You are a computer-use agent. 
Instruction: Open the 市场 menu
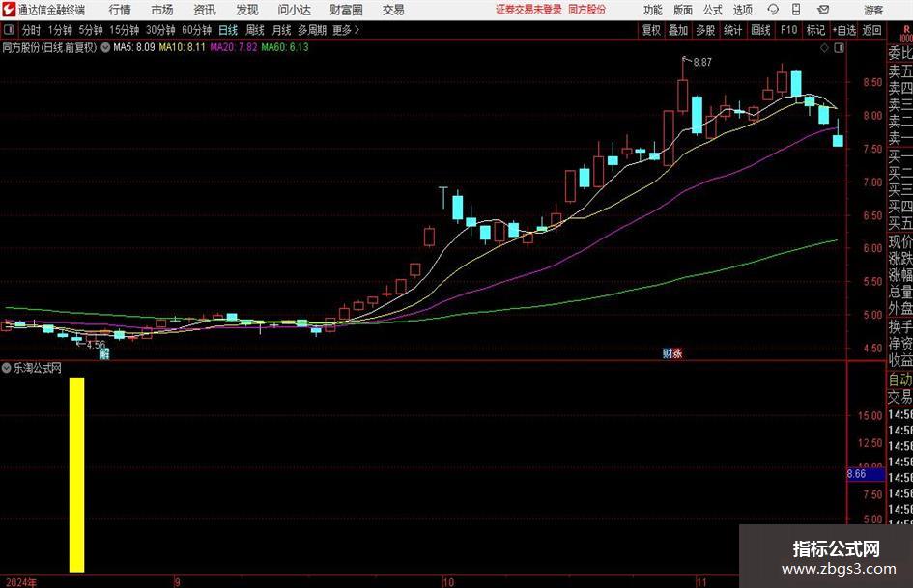click(162, 10)
